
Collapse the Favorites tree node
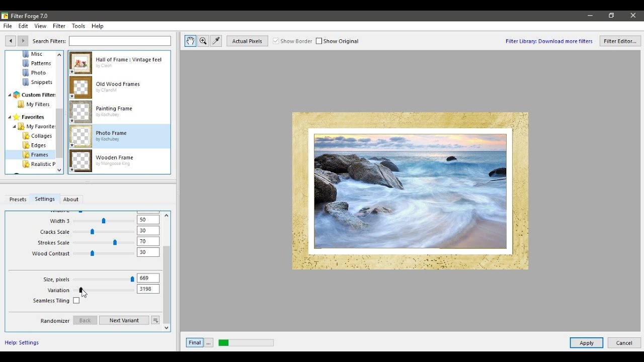click(10, 117)
